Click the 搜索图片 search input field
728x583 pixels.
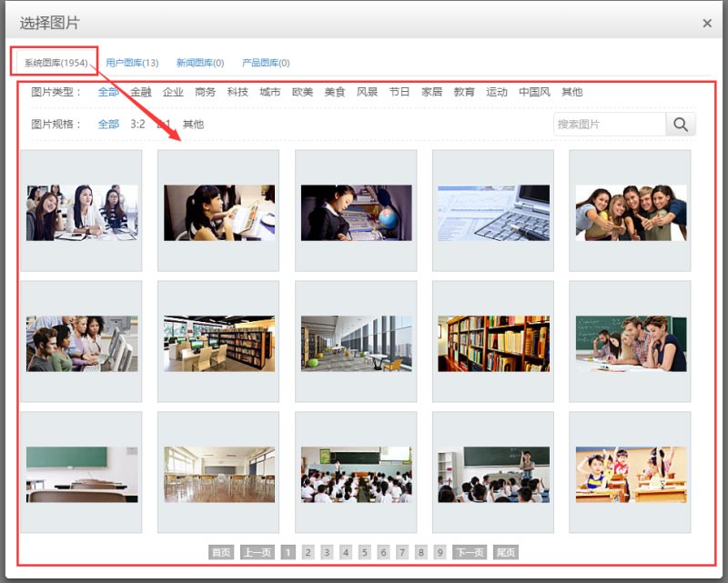(x=609, y=125)
